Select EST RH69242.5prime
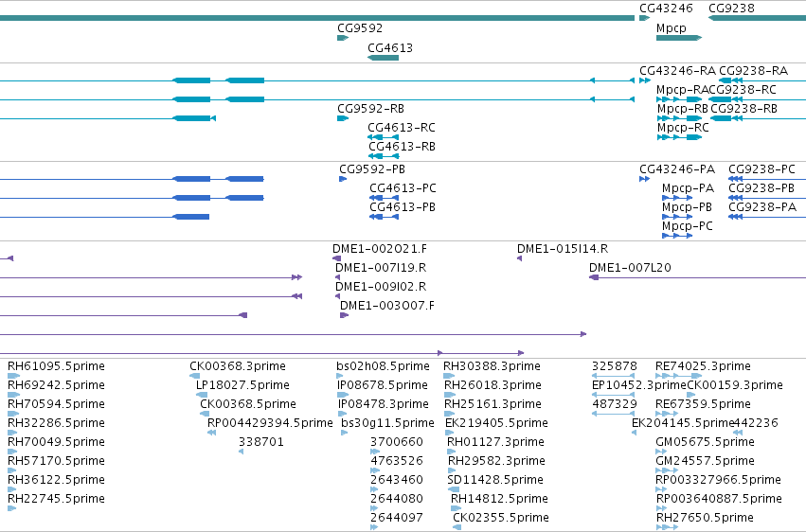The height and width of the screenshot is (532, 806). click(14, 396)
